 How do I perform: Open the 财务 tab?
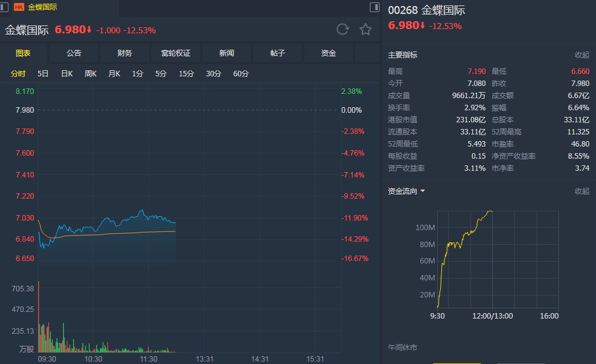(125, 53)
